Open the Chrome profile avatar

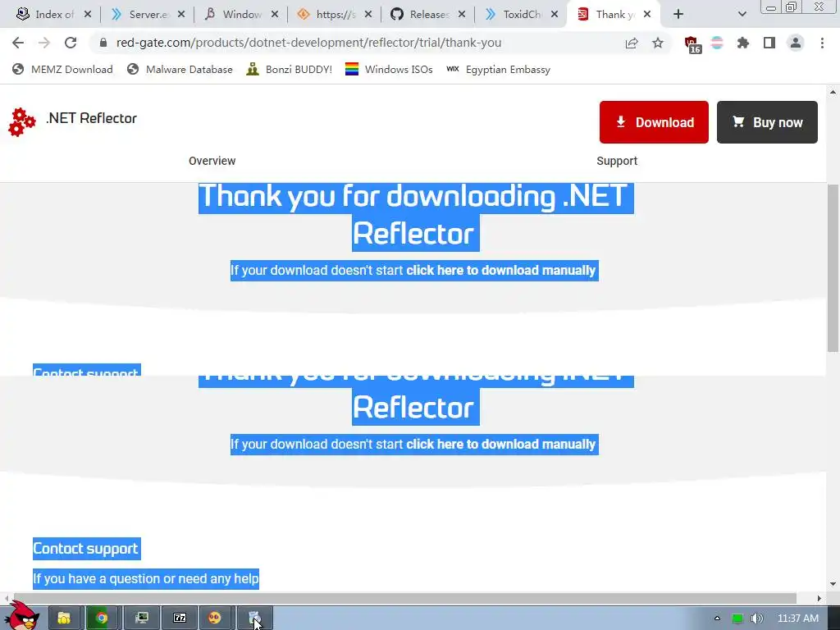click(x=796, y=43)
